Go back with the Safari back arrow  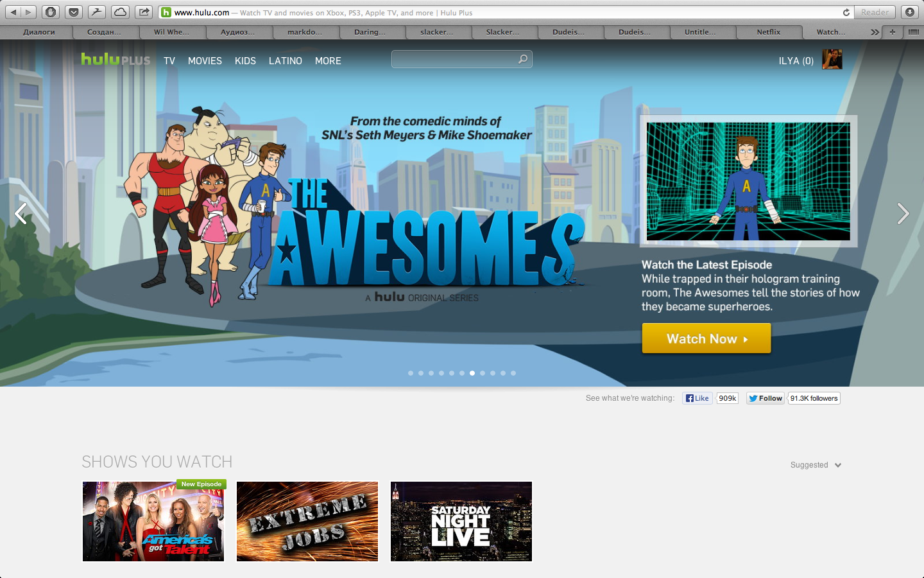13,12
